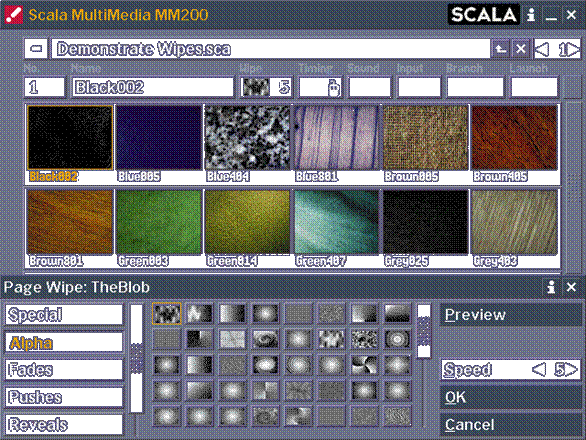Select the Special wipe category
The height and width of the screenshot is (440, 586).
[64, 315]
